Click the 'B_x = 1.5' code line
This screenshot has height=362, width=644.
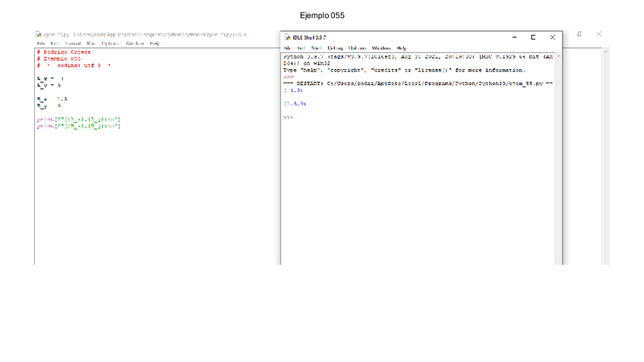click(52, 99)
